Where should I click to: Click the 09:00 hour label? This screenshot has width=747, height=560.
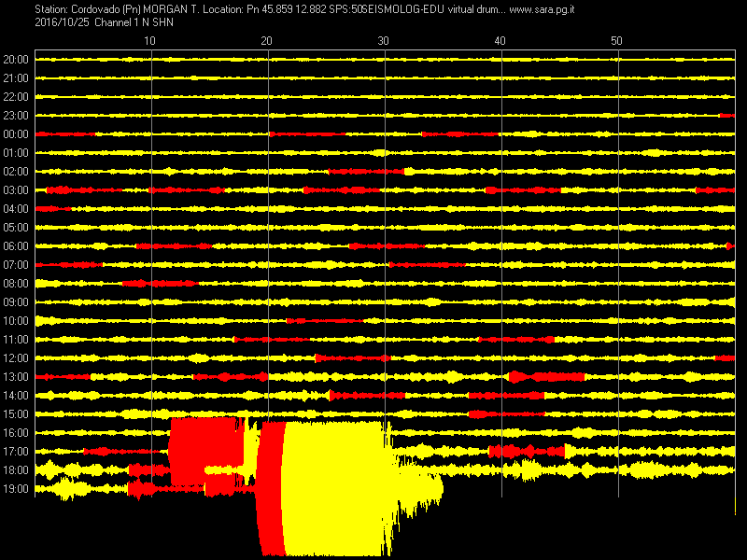[16, 301]
